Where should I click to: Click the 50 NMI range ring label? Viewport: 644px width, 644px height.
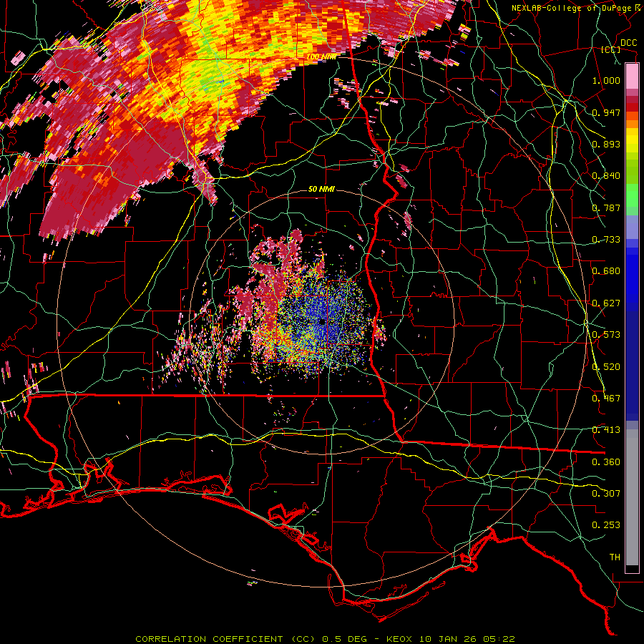pos(321,189)
